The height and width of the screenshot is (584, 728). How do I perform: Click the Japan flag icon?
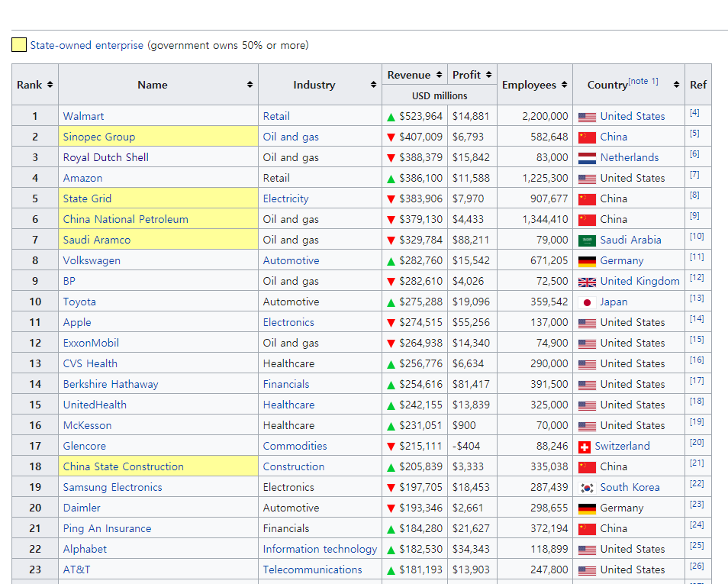pyautogui.click(x=587, y=302)
